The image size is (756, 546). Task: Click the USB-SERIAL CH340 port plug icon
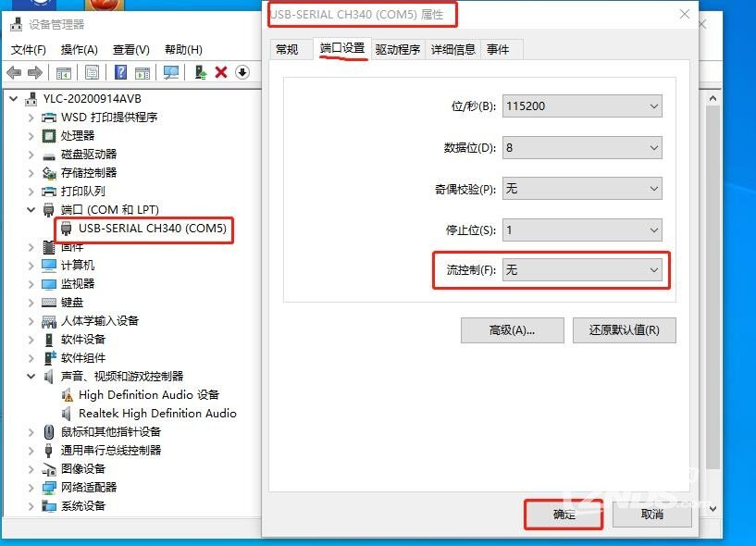pos(67,229)
